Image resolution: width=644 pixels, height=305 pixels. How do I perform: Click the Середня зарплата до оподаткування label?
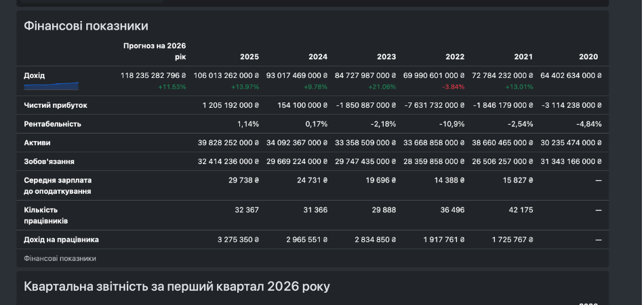click(58, 186)
